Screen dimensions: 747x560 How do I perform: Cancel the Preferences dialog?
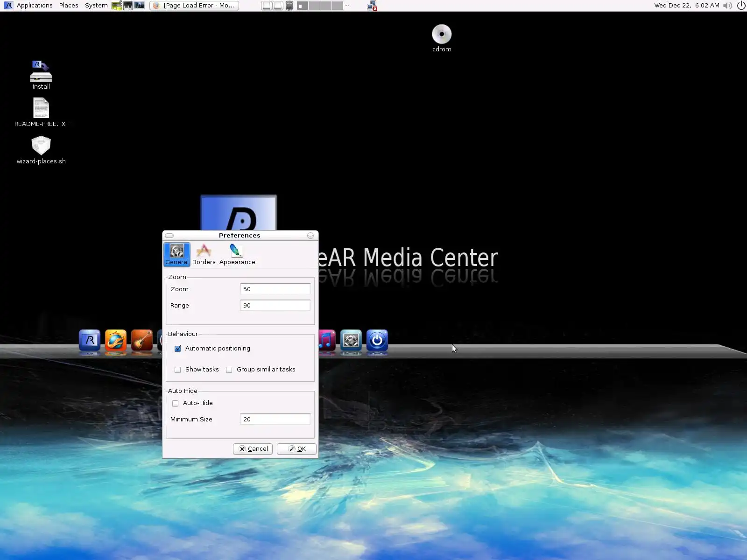point(253,449)
